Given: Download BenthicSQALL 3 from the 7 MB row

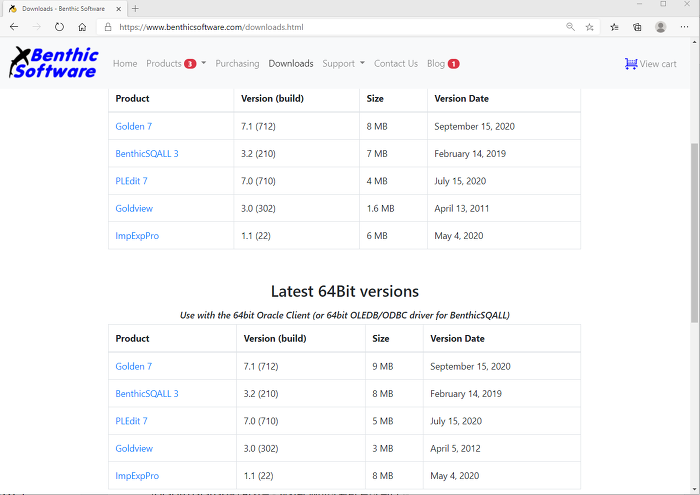Looking at the screenshot, I should 146,154.
